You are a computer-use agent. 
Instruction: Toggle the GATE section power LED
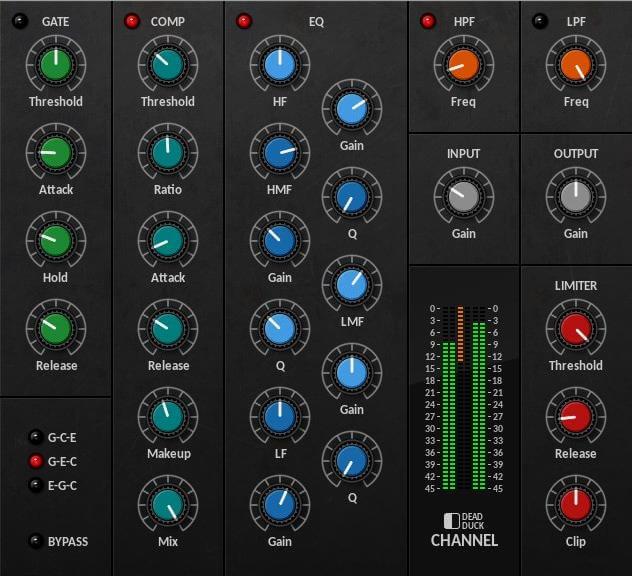[x=19, y=21]
